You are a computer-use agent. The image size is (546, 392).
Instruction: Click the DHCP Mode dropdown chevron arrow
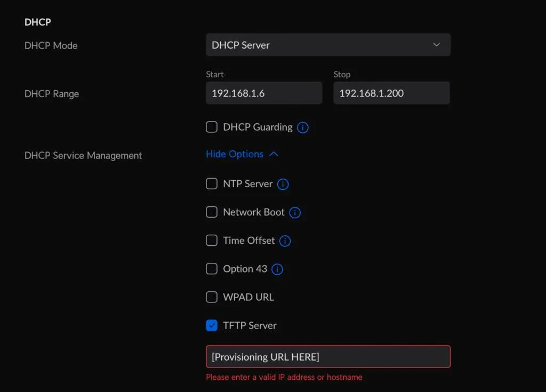click(x=436, y=45)
